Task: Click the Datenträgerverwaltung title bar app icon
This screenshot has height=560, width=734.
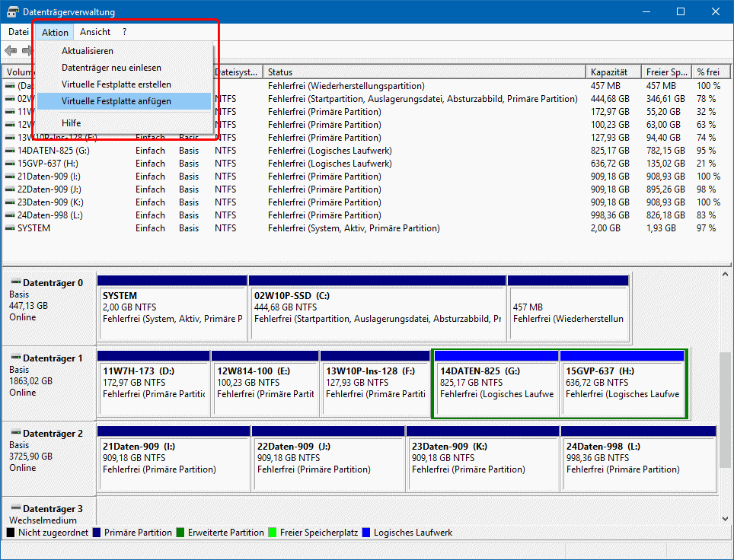Action: click(13, 12)
